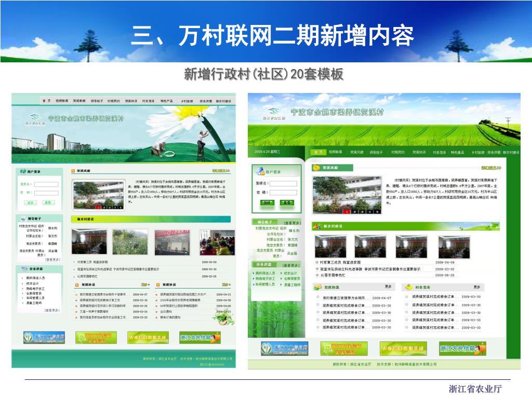
Task: Click icon beside 村务党务 in right template
Action: point(408,287)
